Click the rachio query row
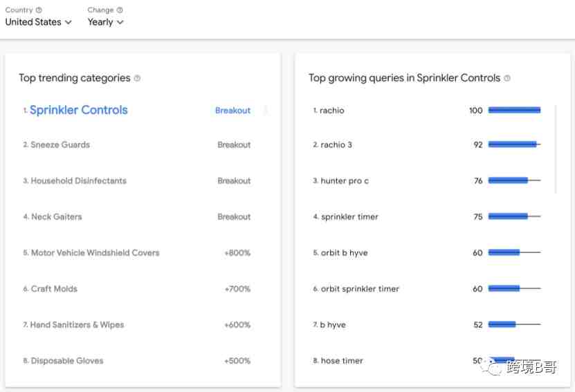This screenshot has height=392, width=575. coord(427,111)
